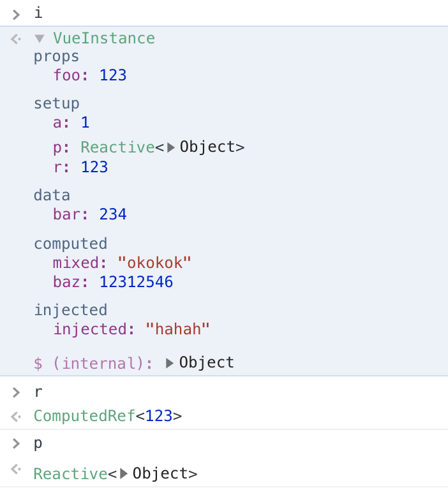Collapse the VueInstance object tree
This screenshot has width=448, height=490.
coord(40,38)
